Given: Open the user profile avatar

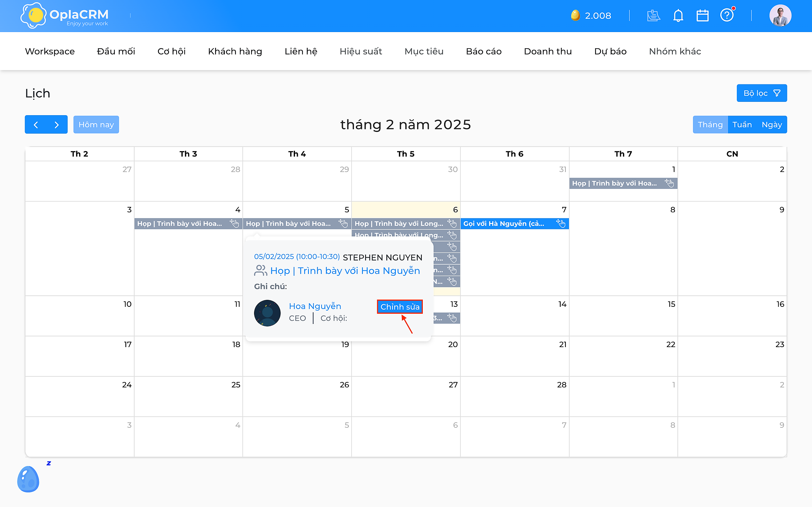Looking at the screenshot, I should (x=780, y=16).
